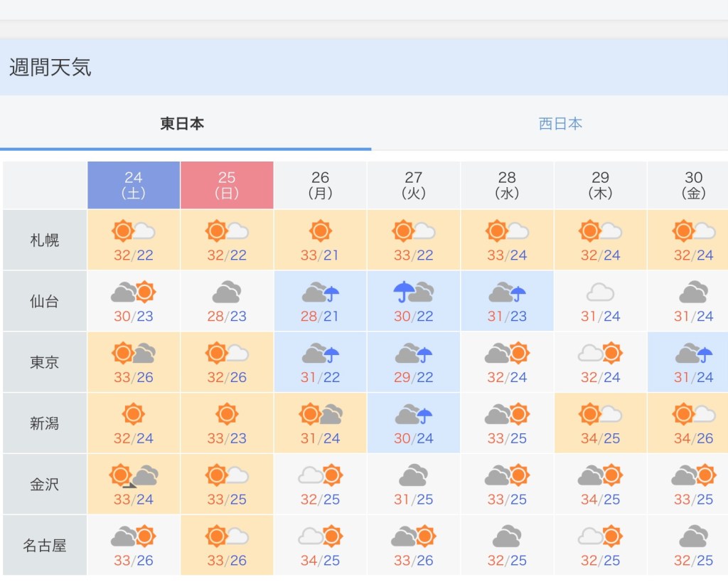Screen dimensions: 728x582
Task: Click the 30 (金) date header
Action: point(693,185)
